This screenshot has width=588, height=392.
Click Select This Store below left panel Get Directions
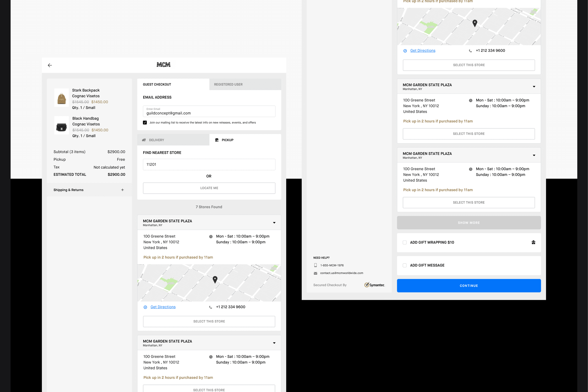coord(209,321)
